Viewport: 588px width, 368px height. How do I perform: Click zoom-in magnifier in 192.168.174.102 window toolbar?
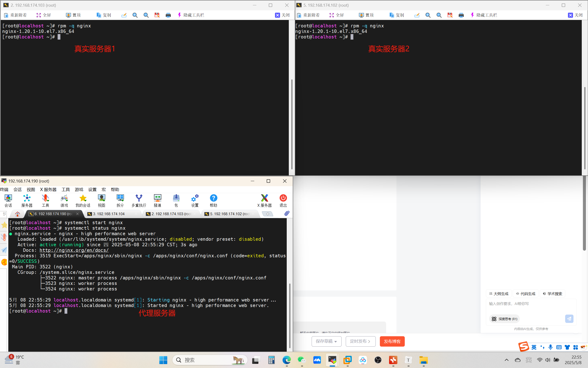tap(428, 15)
